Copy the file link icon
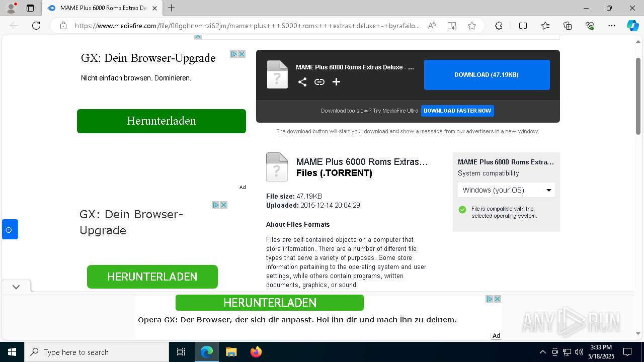Screen dimensions: 644x362 coord(319,82)
